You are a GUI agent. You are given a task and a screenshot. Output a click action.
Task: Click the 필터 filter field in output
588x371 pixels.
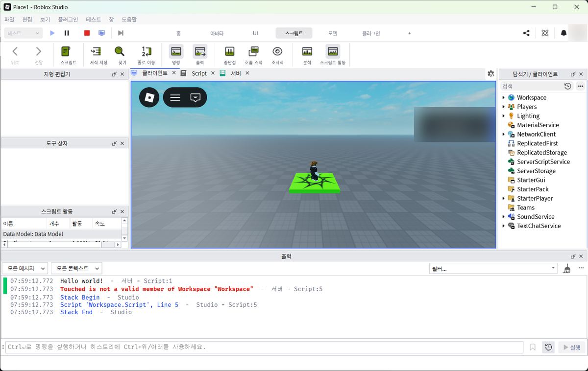[493, 268]
